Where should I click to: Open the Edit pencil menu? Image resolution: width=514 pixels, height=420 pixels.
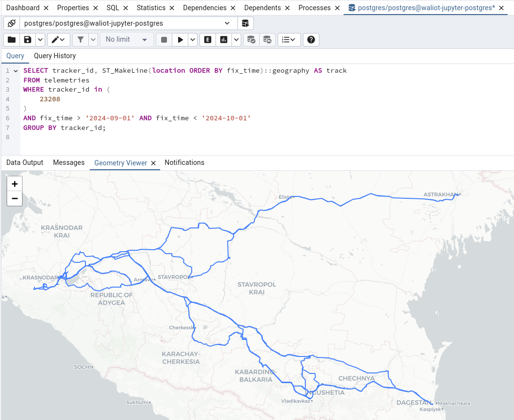pos(58,40)
